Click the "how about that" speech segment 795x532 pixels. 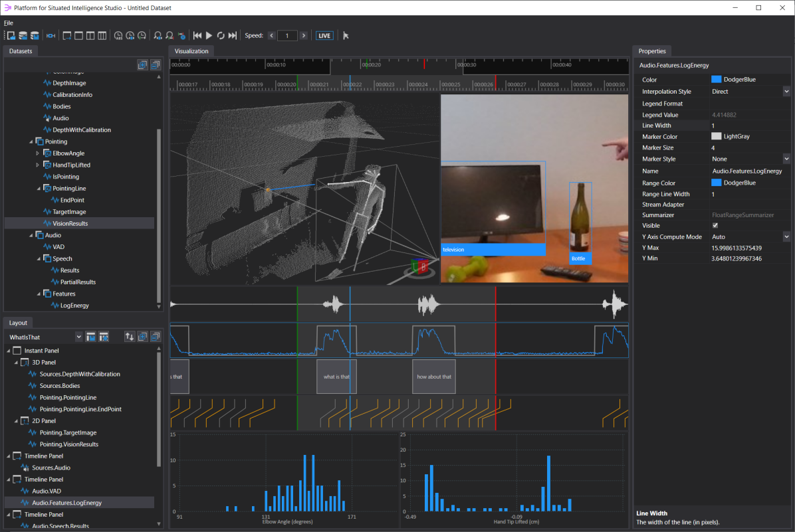point(434,377)
